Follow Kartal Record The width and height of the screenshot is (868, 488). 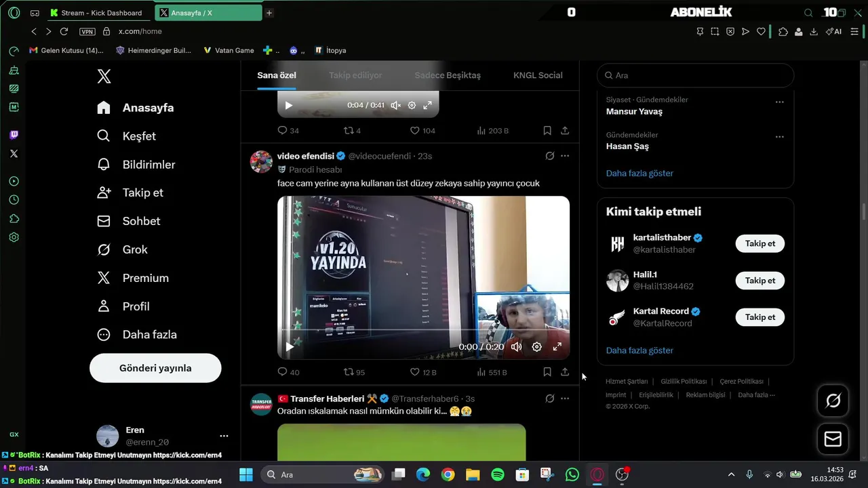pyautogui.click(x=760, y=317)
